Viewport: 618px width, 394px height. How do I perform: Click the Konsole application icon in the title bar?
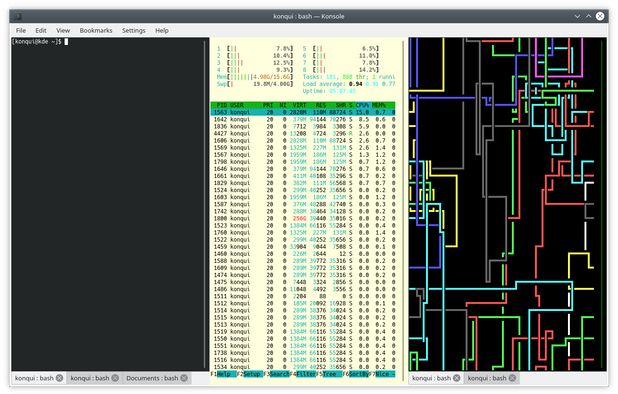click(x=18, y=16)
